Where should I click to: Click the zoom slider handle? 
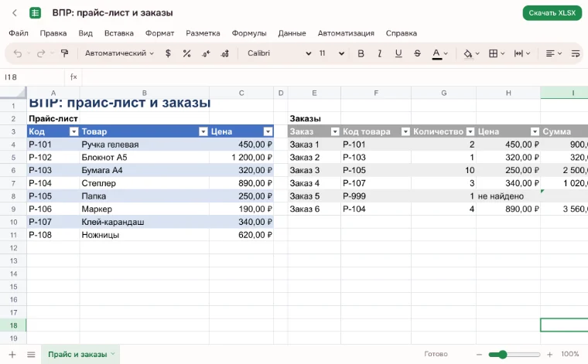[502, 354]
